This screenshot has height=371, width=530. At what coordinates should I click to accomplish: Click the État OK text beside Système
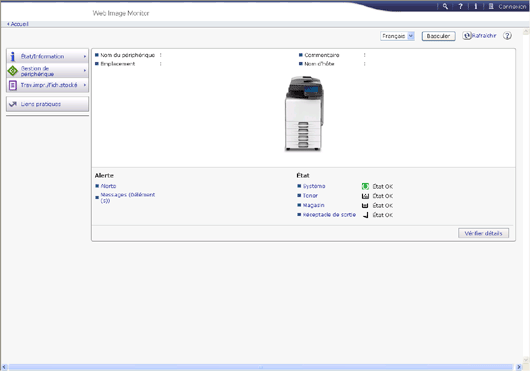[383, 187]
